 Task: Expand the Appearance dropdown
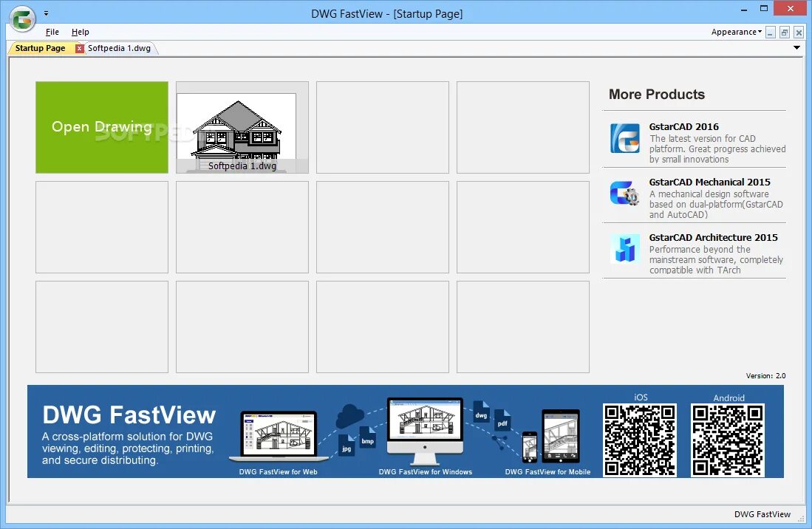(x=737, y=32)
